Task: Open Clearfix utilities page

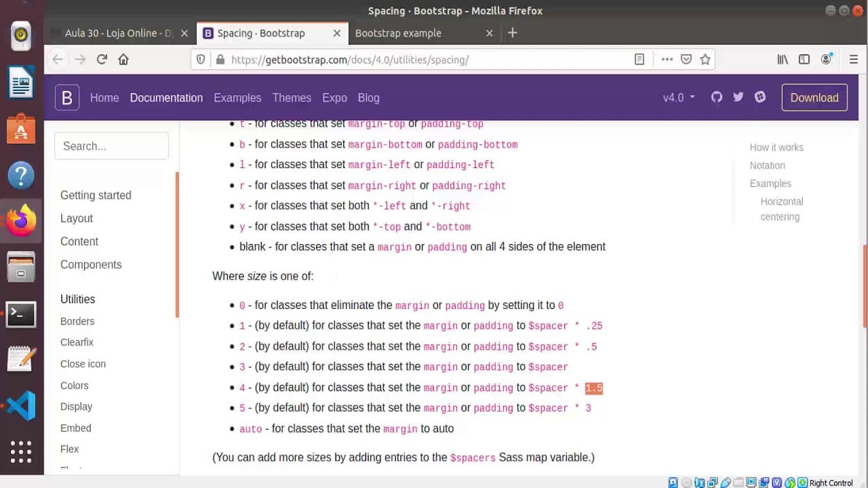Action: coord(77,342)
